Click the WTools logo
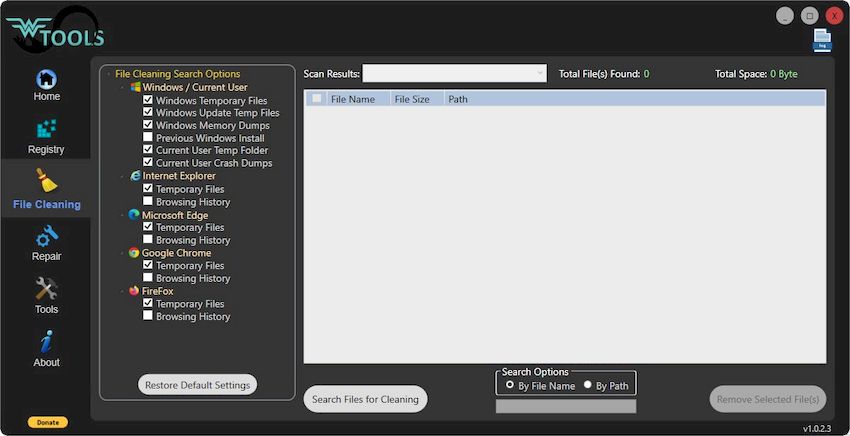The image size is (850, 436). [54, 30]
